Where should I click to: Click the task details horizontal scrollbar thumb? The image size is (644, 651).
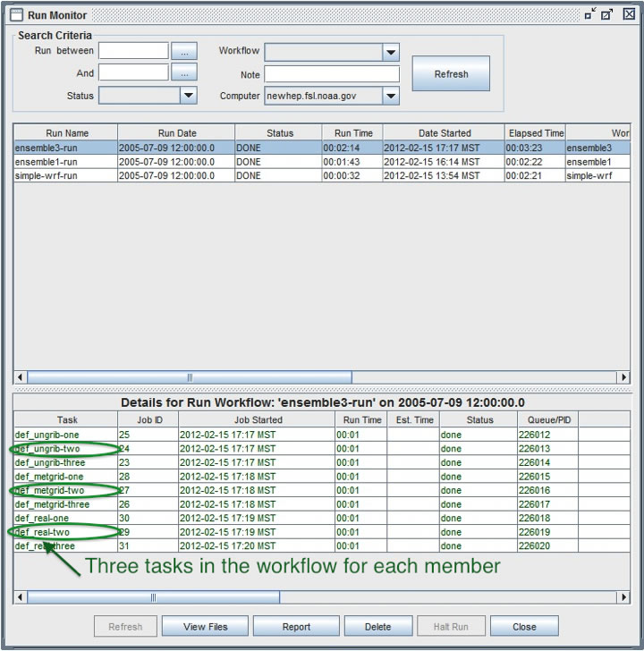pos(152,596)
